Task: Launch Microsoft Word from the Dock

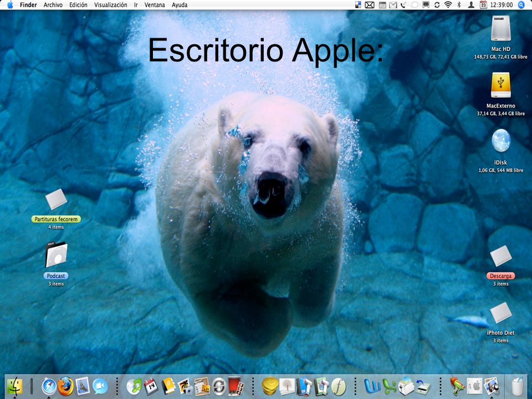Action: [372, 386]
